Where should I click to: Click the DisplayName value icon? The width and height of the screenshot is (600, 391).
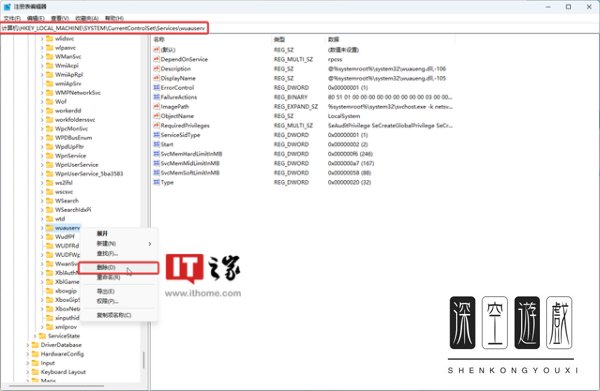[156, 78]
